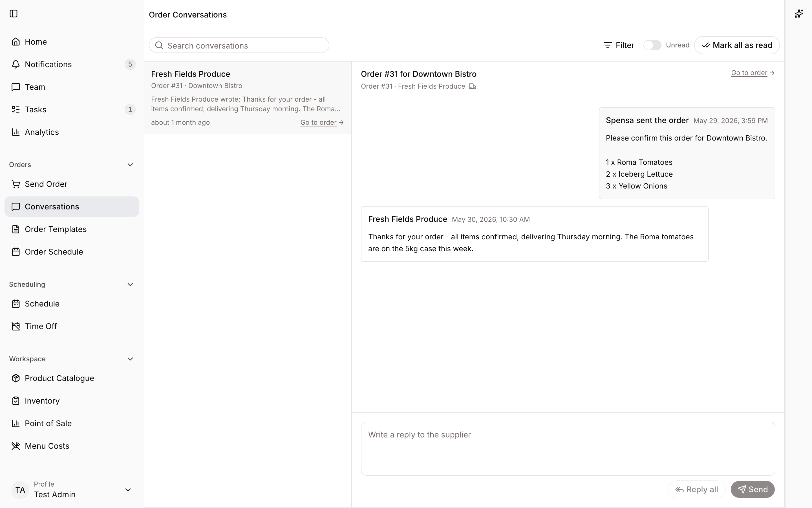Collapse the Orders section chevron
Image resolution: width=812 pixels, height=508 pixels.
tap(130, 165)
